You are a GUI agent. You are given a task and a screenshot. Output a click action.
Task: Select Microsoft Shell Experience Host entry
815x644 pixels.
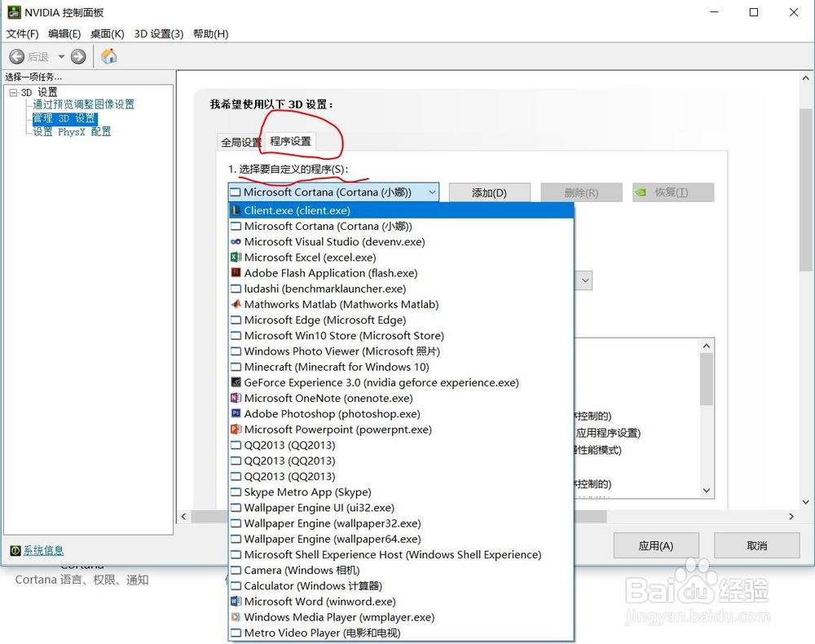(x=401, y=554)
